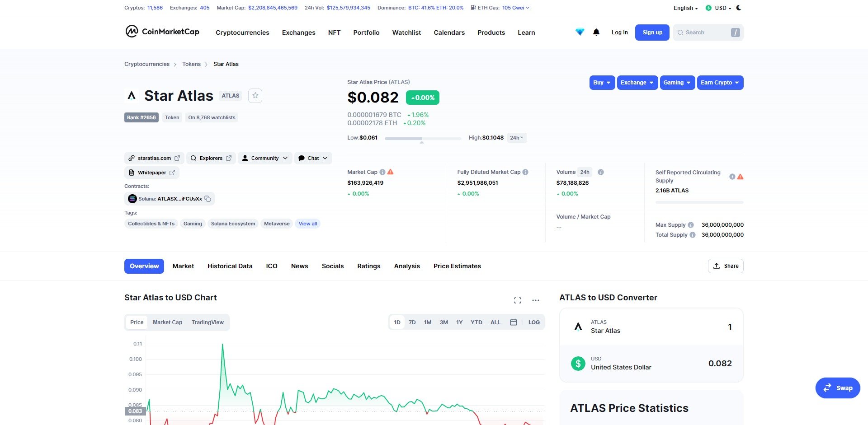Change the 24h low/high period selector
Viewport: 868px width, 425px height.
(x=517, y=138)
